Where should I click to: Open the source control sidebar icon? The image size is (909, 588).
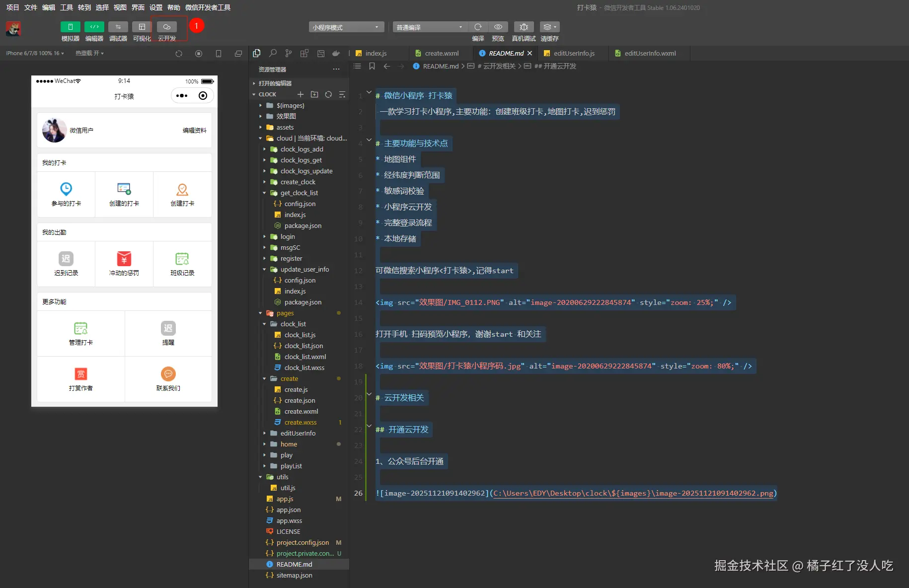click(289, 53)
